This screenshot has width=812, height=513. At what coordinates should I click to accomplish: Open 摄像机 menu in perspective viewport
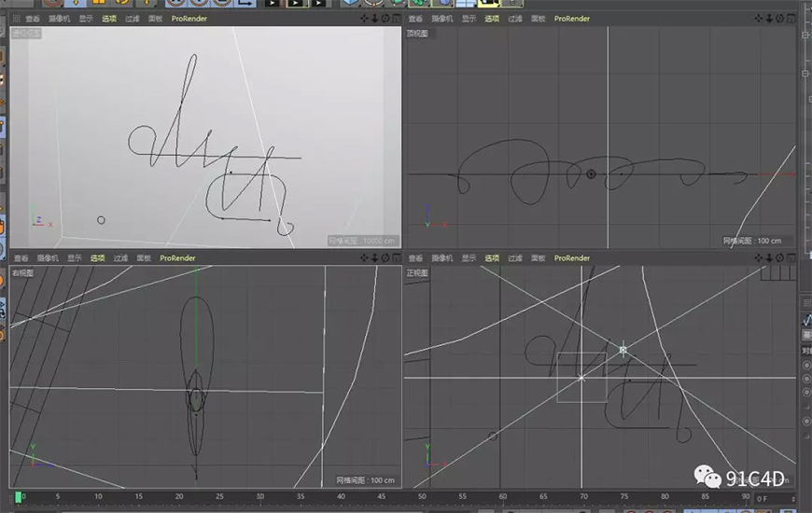tap(59, 19)
